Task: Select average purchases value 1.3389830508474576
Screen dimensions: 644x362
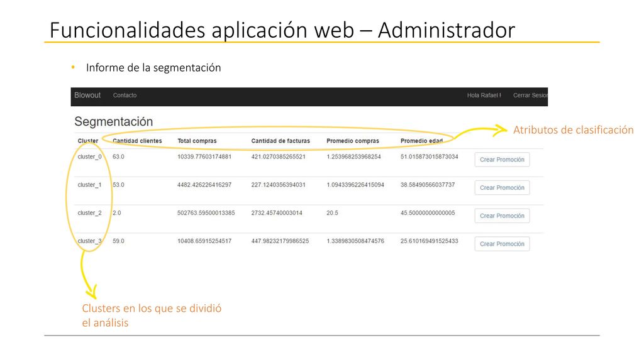Action: tap(355, 241)
